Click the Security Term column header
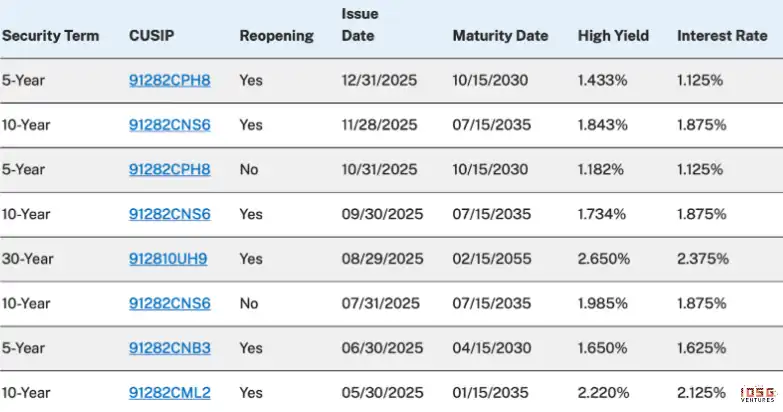 [x=50, y=36]
